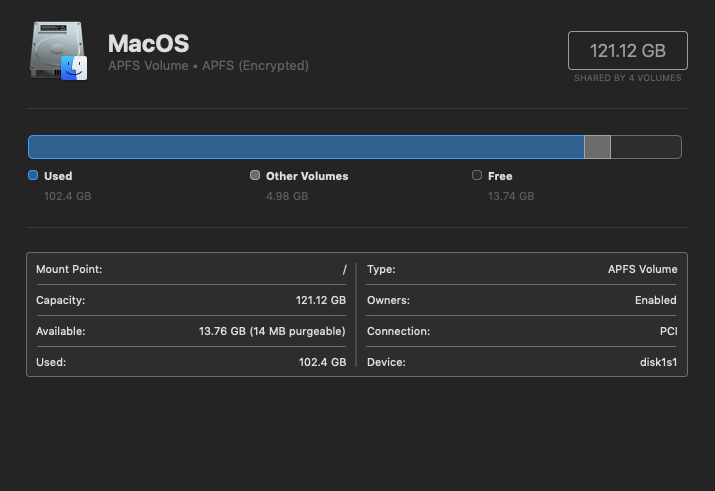The width and height of the screenshot is (715, 491).
Task: Click the Other Volumes 4.98 GB legend label
Action: click(306, 176)
